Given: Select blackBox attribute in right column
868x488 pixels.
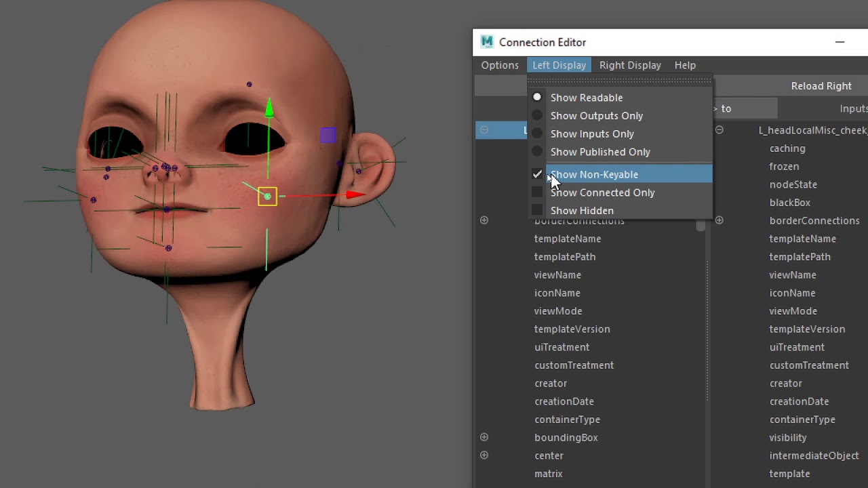Looking at the screenshot, I should (789, 203).
